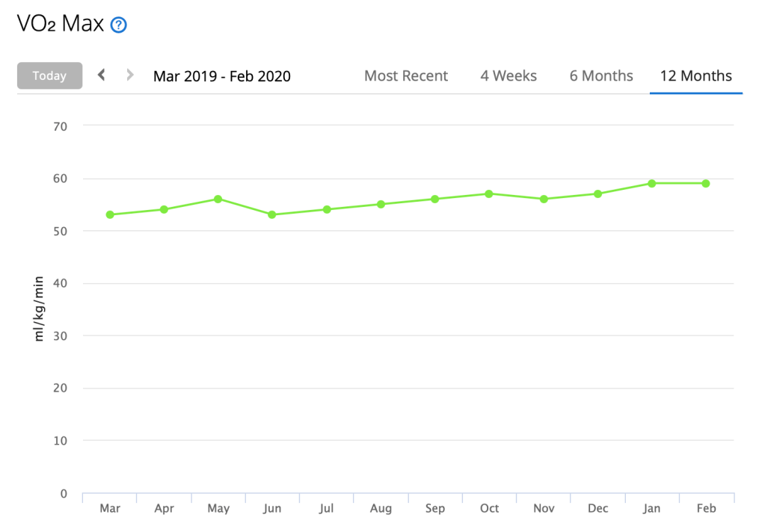Open the VO2 Max help icon
765x532 pixels.
coord(118,25)
